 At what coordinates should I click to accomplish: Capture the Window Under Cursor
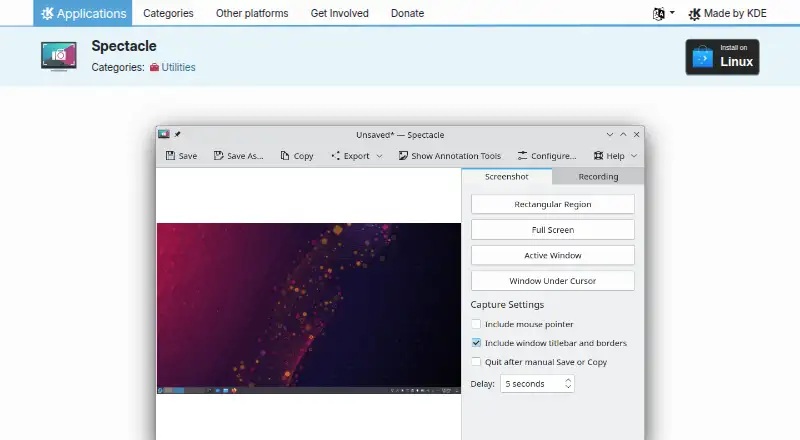tap(553, 281)
